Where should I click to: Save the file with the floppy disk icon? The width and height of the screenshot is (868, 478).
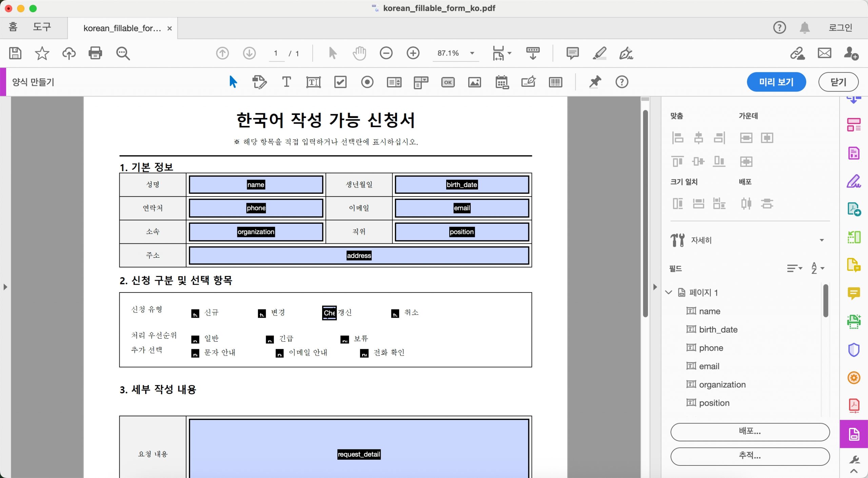click(x=15, y=53)
